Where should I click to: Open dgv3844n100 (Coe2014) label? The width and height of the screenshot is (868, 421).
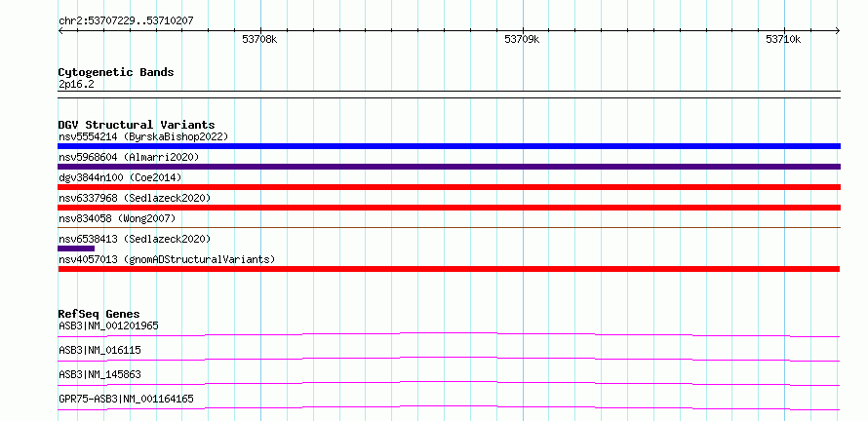coord(120,177)
